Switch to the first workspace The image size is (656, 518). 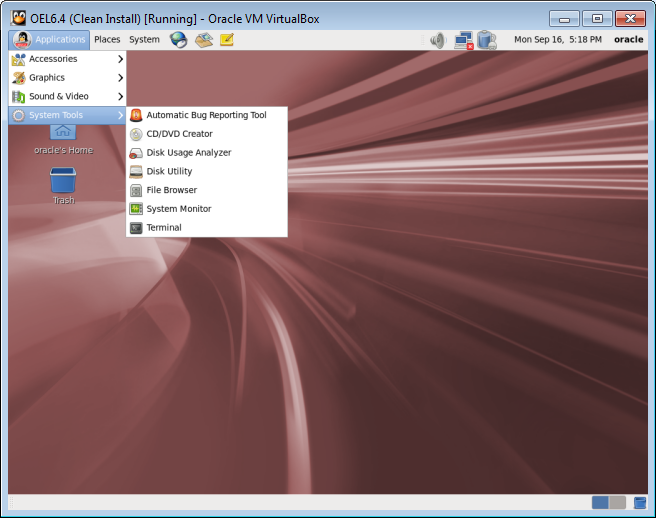click(600, 503)
